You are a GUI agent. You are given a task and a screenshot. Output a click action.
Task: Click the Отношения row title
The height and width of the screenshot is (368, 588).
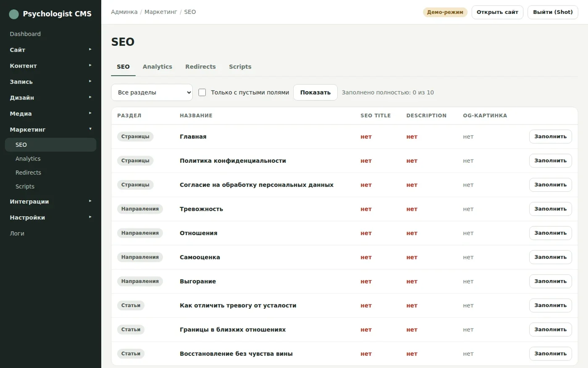tap(199, 233)
